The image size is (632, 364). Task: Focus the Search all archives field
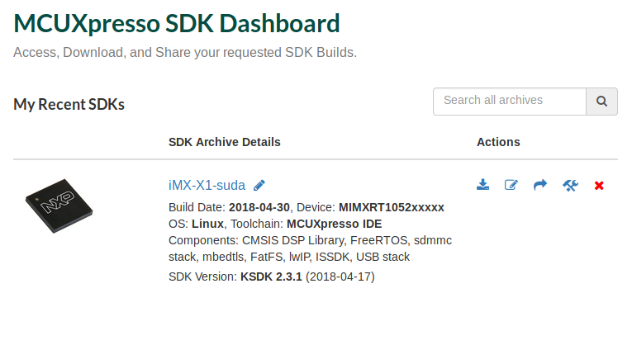[x=510, y=102]
